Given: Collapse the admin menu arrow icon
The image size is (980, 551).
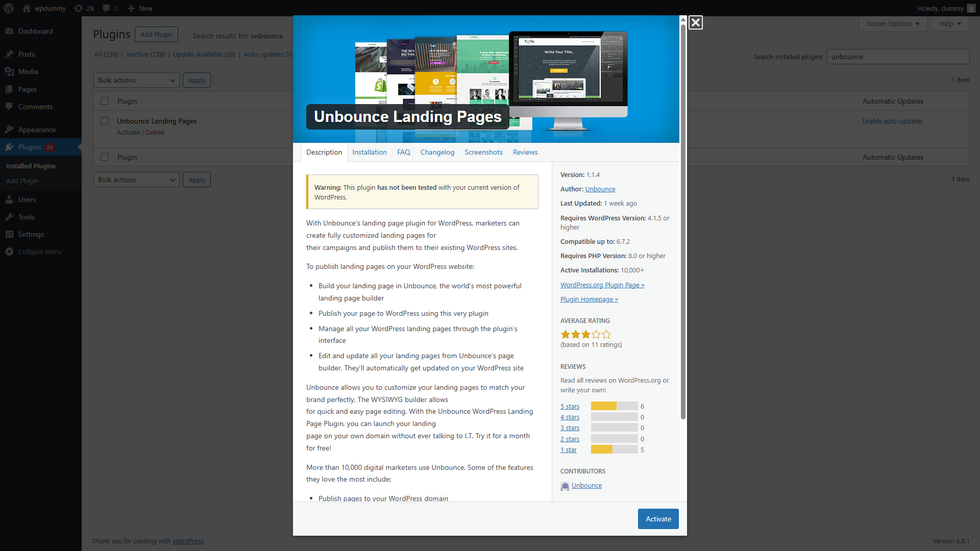Looking at the screenshot, I should coord(9,252).
